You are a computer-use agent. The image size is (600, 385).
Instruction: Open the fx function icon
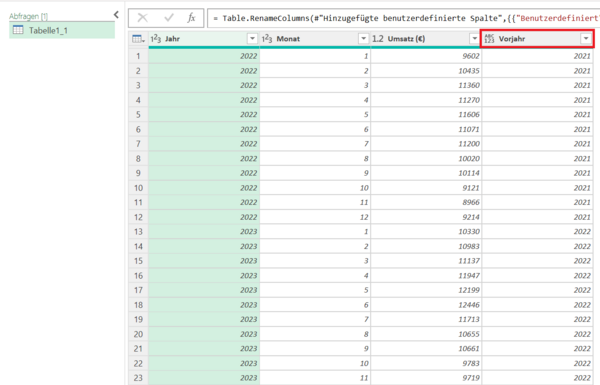point(191,18)
